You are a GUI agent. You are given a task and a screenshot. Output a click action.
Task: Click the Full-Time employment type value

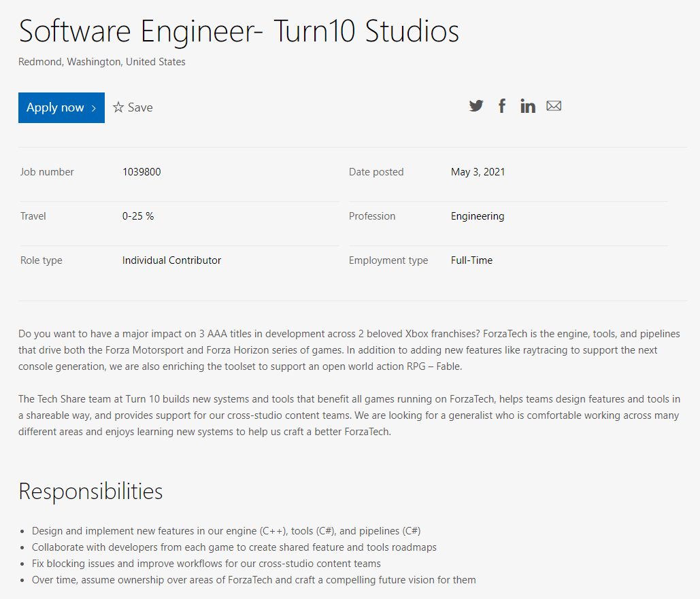pos(471,260)
